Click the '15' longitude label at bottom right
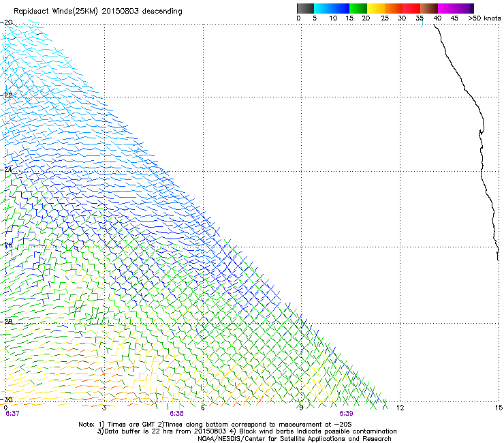The image size is (504, 443). 499,408
